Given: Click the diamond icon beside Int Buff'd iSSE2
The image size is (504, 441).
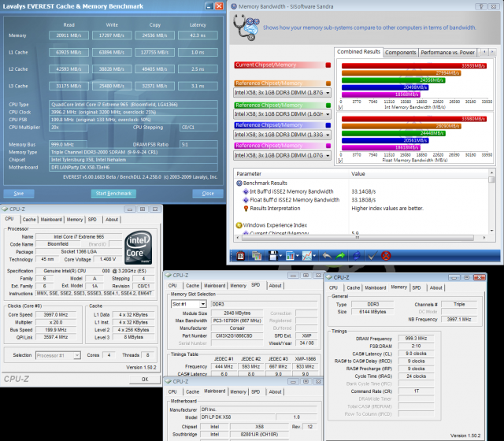Looking at the screenshot, I should (x=246, y=191).
